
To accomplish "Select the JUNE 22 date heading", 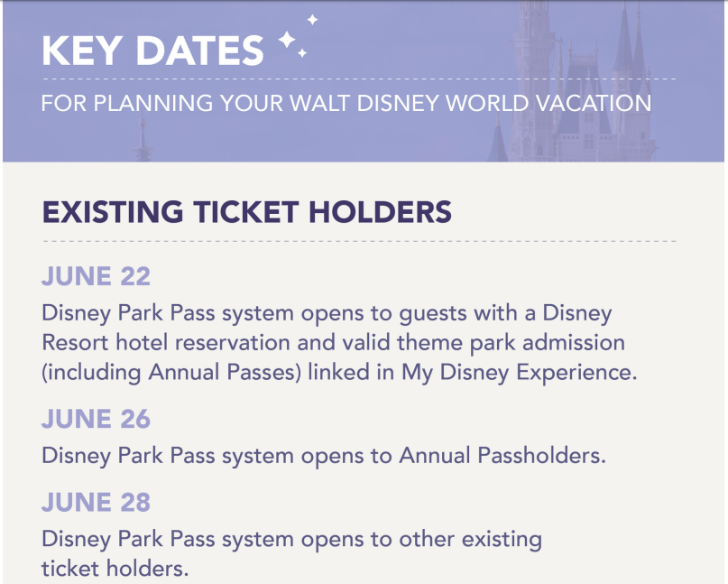I will 97,276.
